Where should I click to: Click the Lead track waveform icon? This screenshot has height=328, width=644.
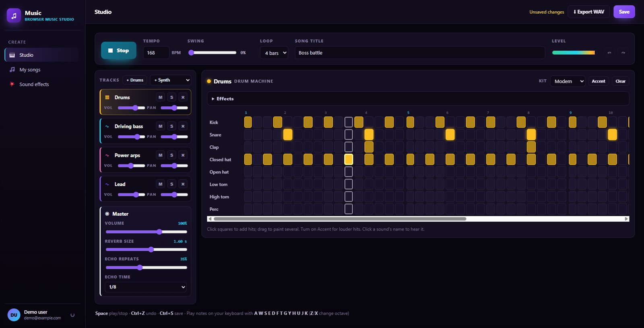[x=107, y=184]
